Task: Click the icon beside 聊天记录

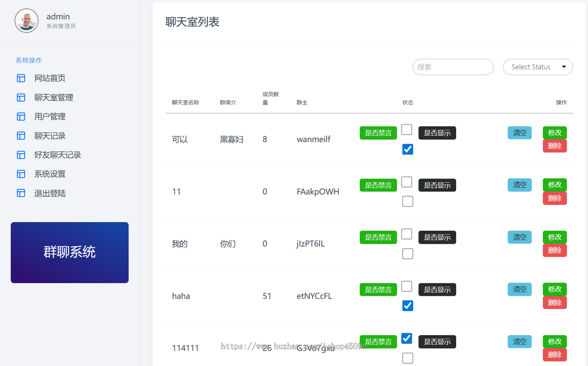Action: [x=21, y=136]
